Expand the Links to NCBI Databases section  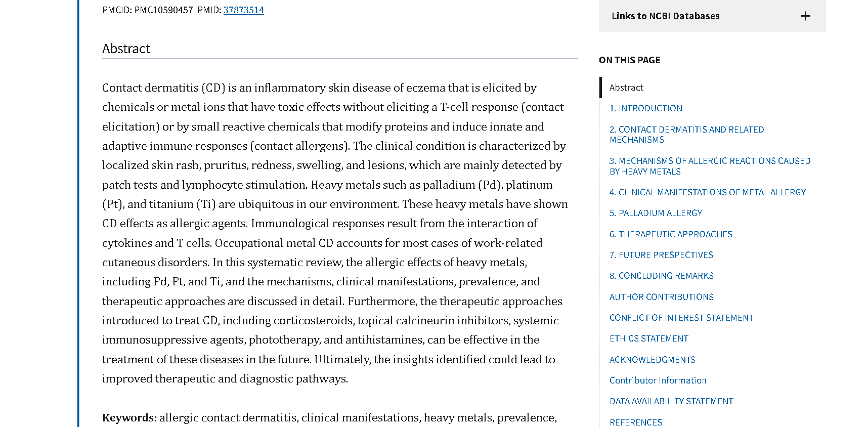665,16
